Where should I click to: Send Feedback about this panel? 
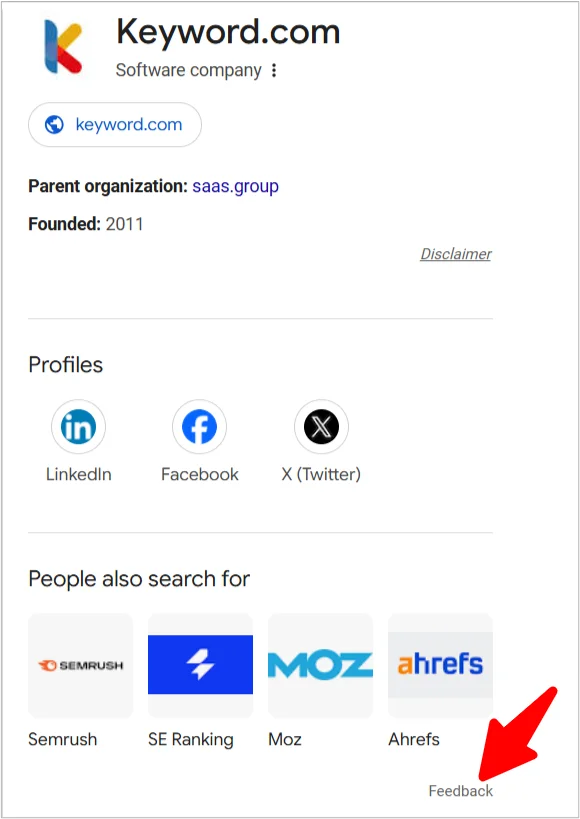coord(460,790)
